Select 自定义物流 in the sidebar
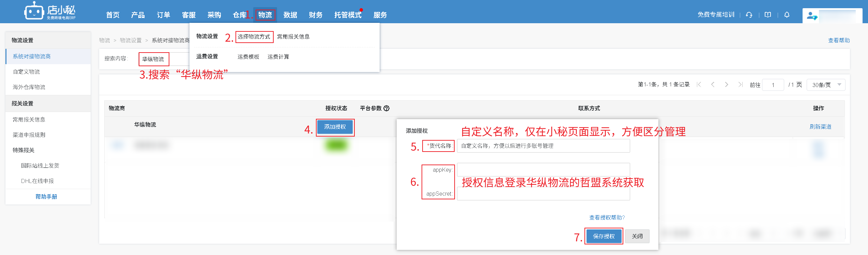This screenshot has height=255, width=868. pos(26,72)
